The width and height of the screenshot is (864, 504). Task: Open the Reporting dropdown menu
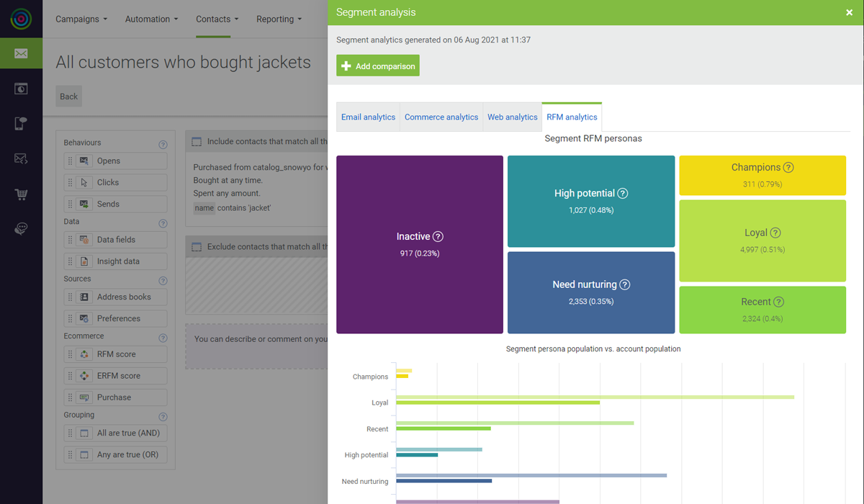click(x=278, y=19)
